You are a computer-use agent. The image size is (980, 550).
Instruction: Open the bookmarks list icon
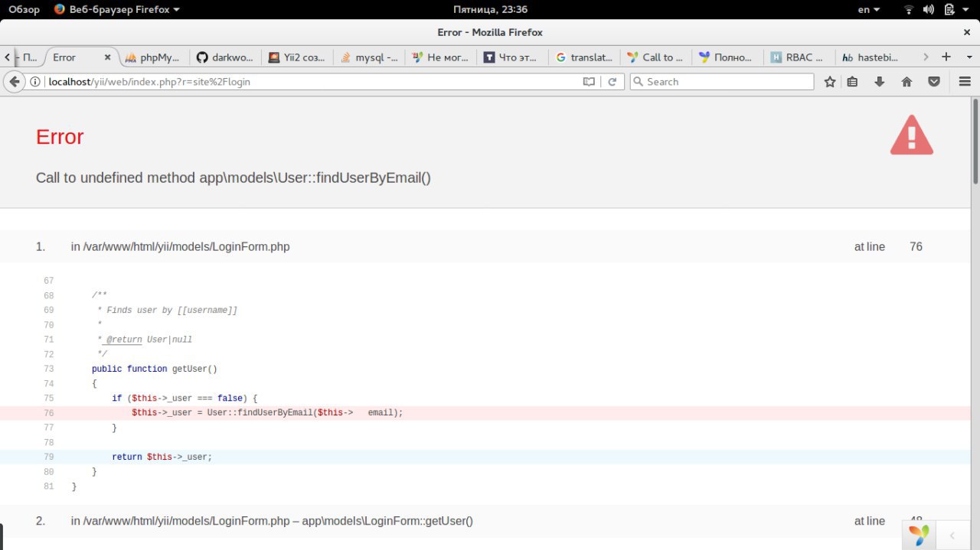(852, 82)
